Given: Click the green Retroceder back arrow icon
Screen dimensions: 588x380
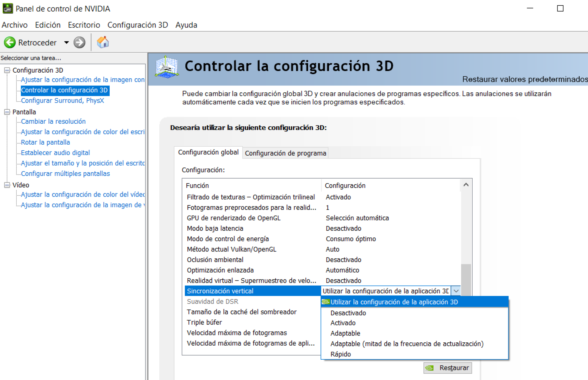Looking at the screenshot, I should (x=10, y=42).
